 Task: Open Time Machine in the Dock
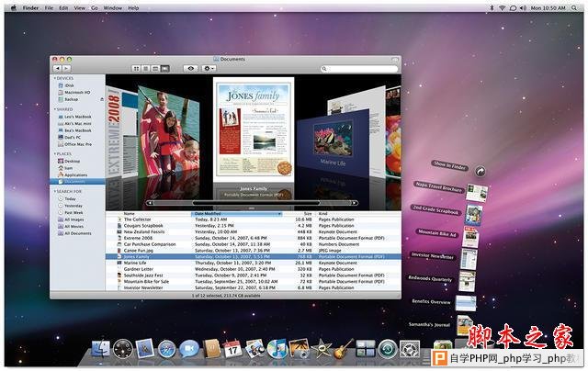(x=388, y=349)
